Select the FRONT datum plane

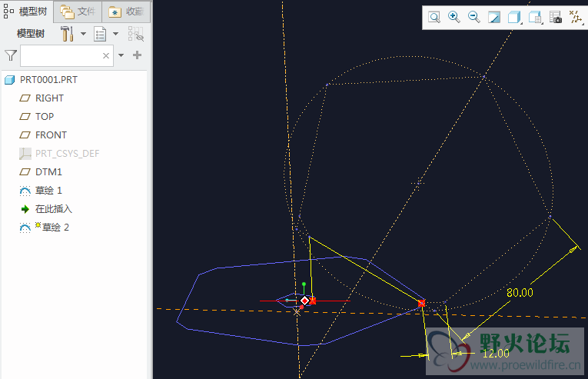[x=51, y=135]
